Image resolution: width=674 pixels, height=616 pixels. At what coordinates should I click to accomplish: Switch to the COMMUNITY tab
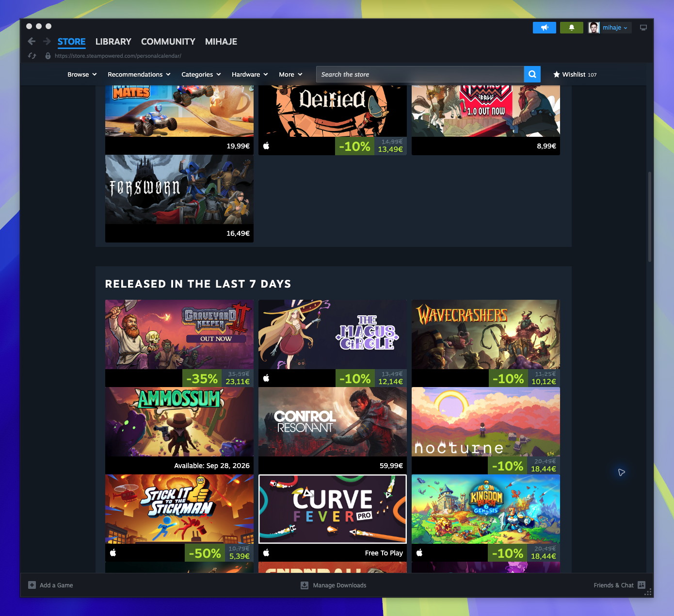168,42
